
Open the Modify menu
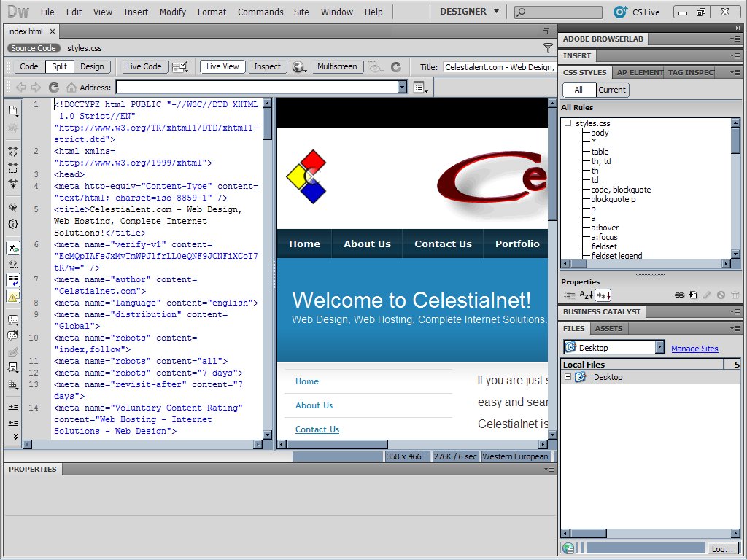(172, 12)
